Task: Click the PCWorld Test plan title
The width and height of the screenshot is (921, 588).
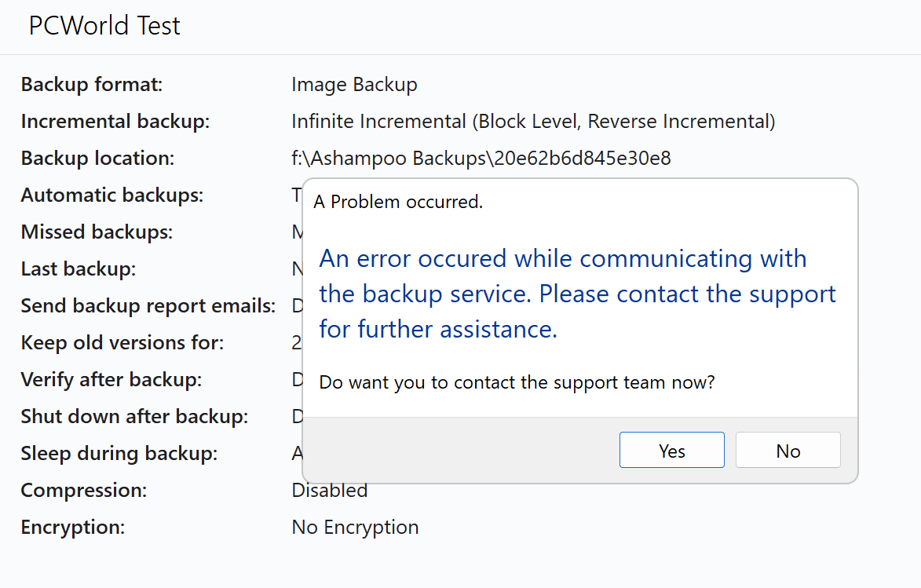Action: coord(104,26)
